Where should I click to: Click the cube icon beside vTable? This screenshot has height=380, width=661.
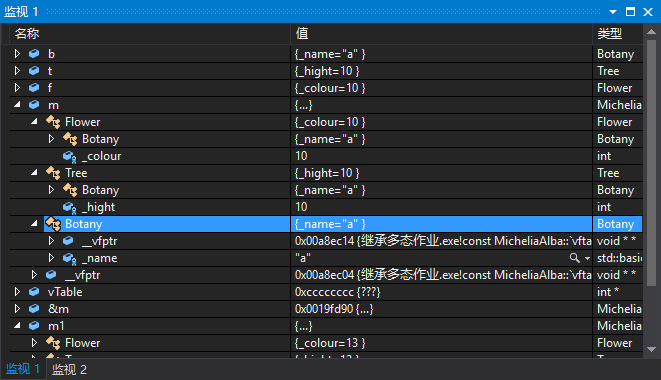click(x=34, y=291)
